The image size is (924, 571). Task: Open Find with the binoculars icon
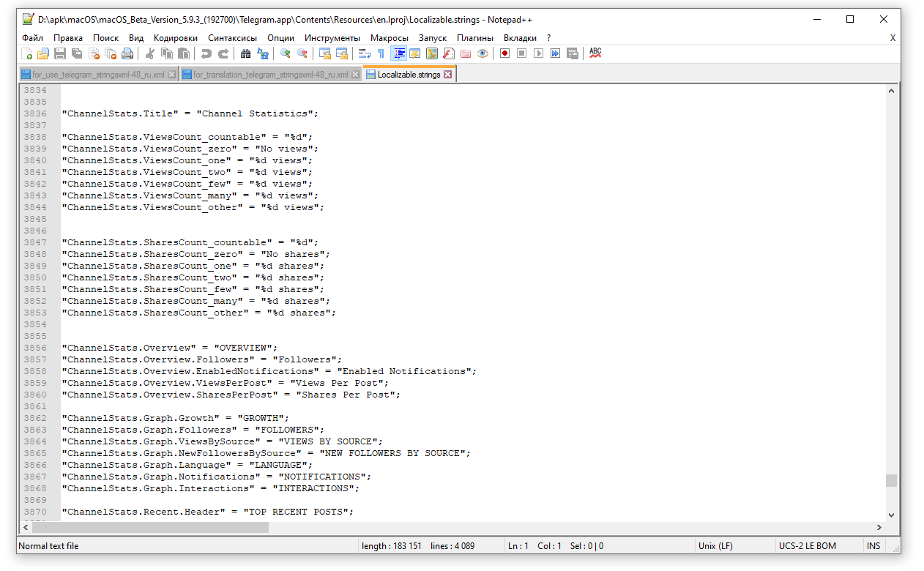[245, 53]
